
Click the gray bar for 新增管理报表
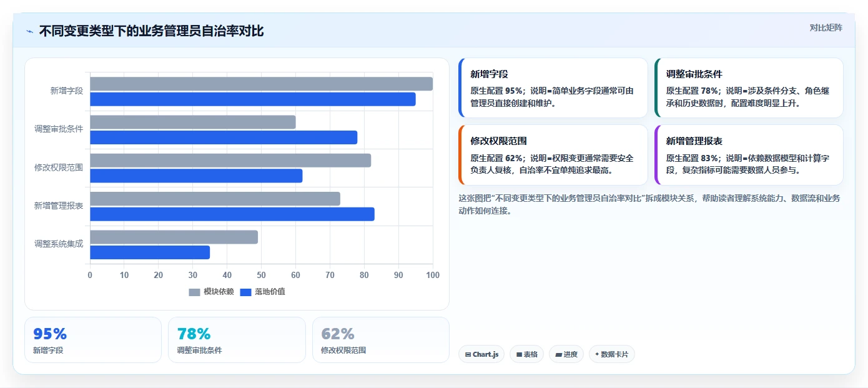[215, 199]
